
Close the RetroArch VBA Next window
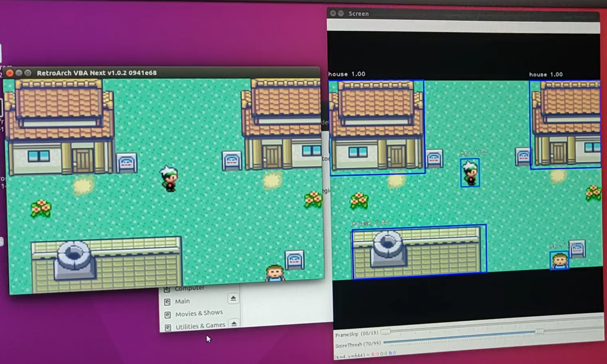point(10,73)
